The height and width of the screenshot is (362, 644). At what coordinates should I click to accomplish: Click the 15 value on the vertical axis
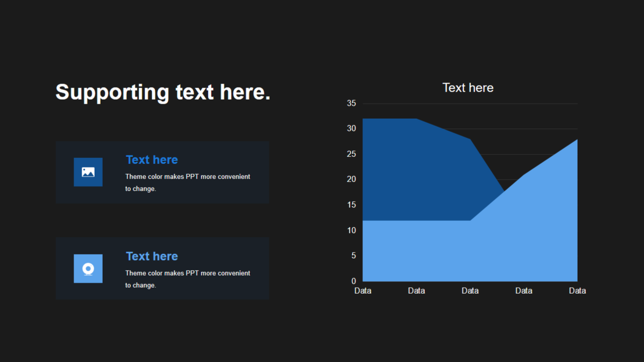(351, 205)
